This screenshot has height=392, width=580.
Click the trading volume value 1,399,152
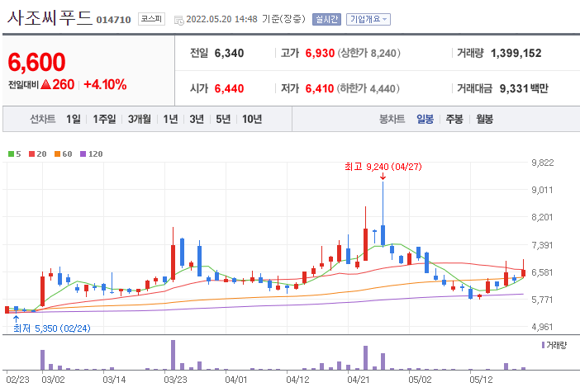click(516, 53)
